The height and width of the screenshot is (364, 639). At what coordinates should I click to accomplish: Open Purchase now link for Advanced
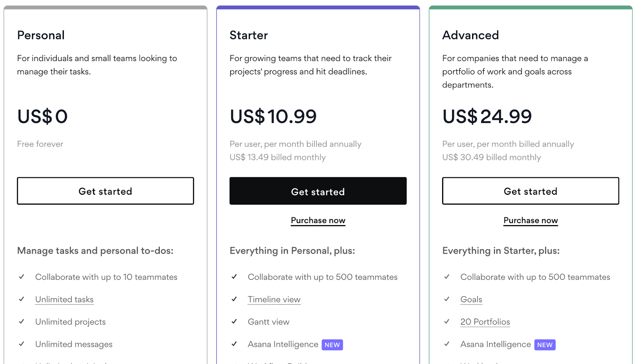coord(530,220)
